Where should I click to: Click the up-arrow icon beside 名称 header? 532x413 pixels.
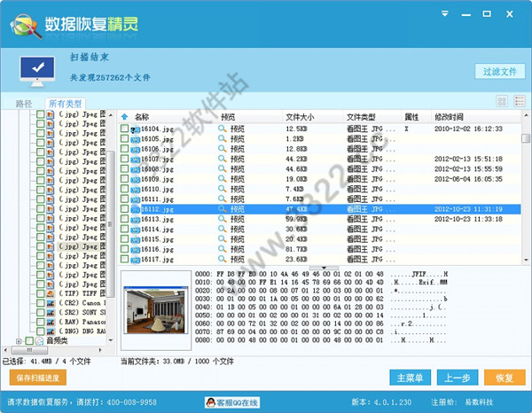coord(125,116)
